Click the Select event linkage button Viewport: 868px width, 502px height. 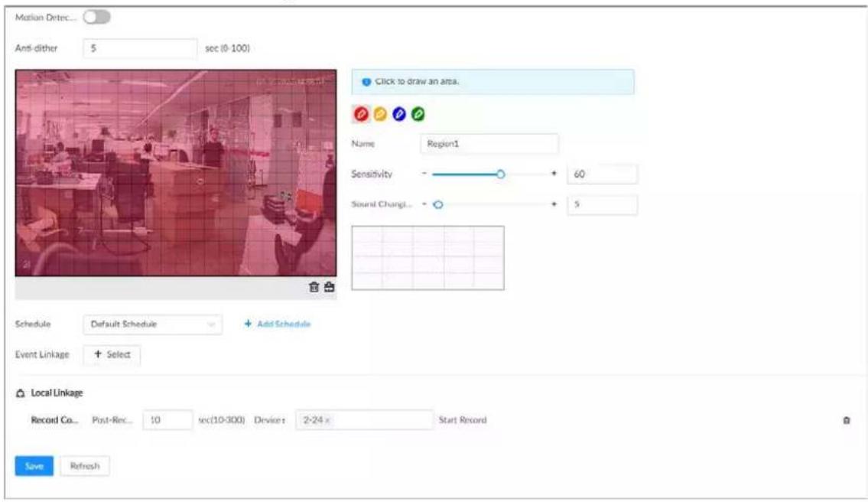(112, 354)
